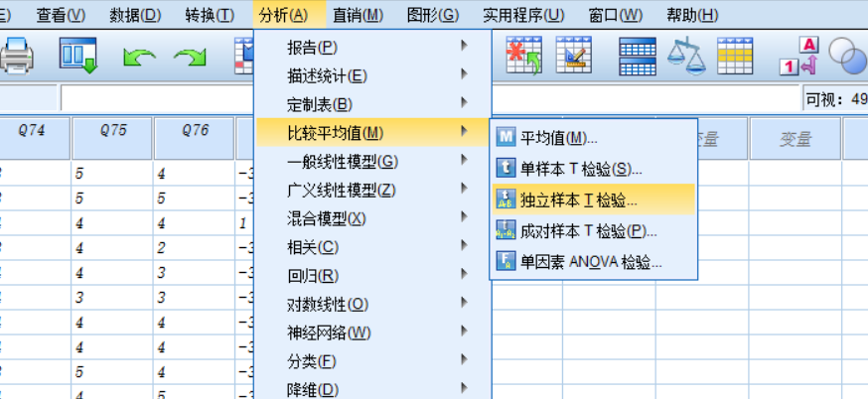Click the green Undo arrow
Image resolution: width=868 pixels, height=399 pixels.
(139, 57)
